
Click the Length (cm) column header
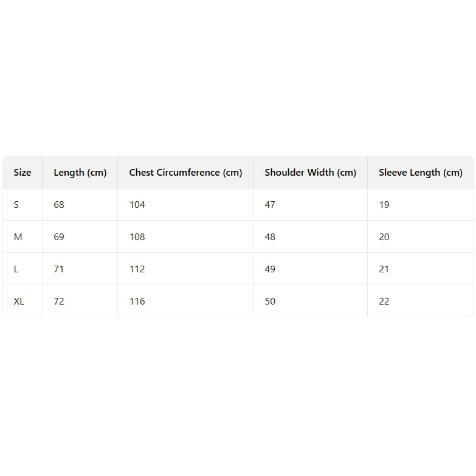pos(80,173)
